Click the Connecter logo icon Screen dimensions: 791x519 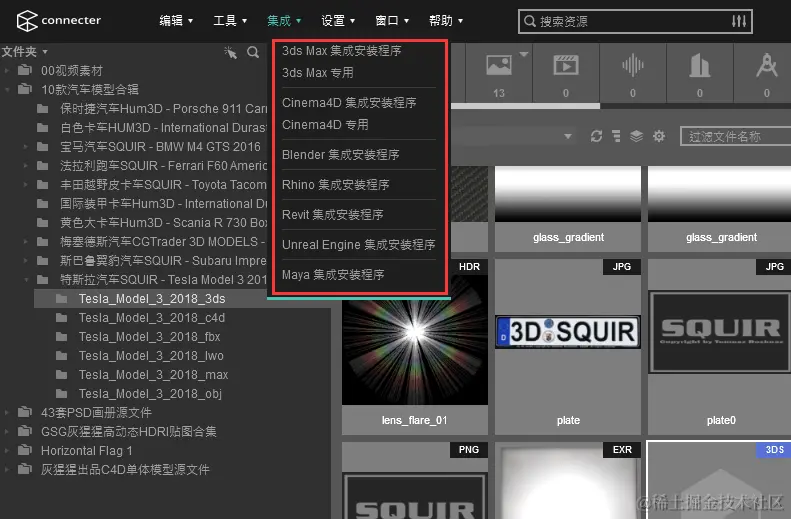pos(27,21)
